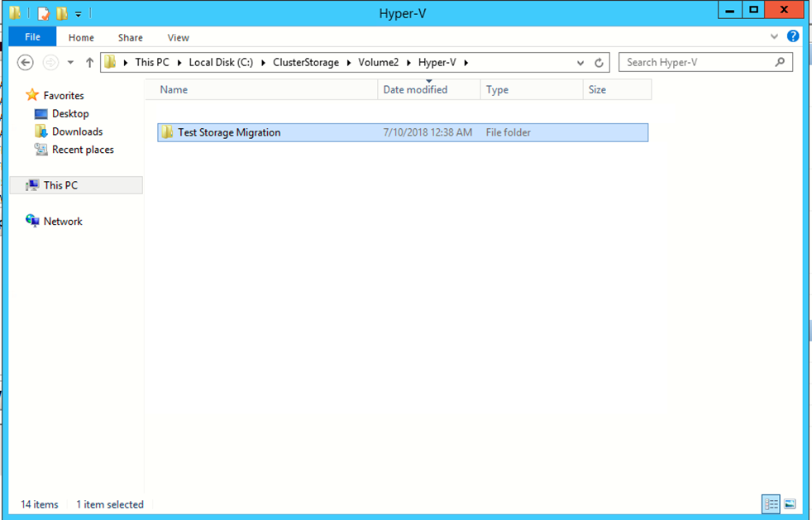Switch to Large icons view
This screenshot has width=812, height=520.
click(790, 503)
